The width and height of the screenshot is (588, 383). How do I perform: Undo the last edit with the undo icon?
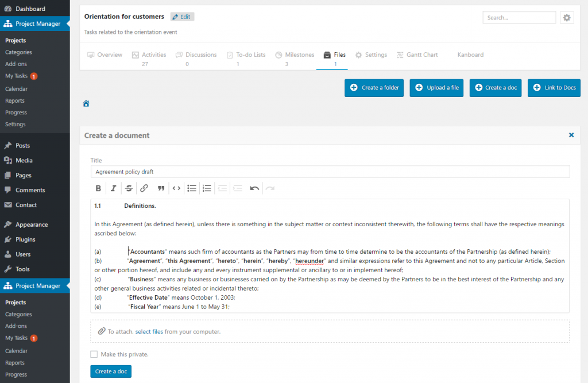(x=254, y=188)
